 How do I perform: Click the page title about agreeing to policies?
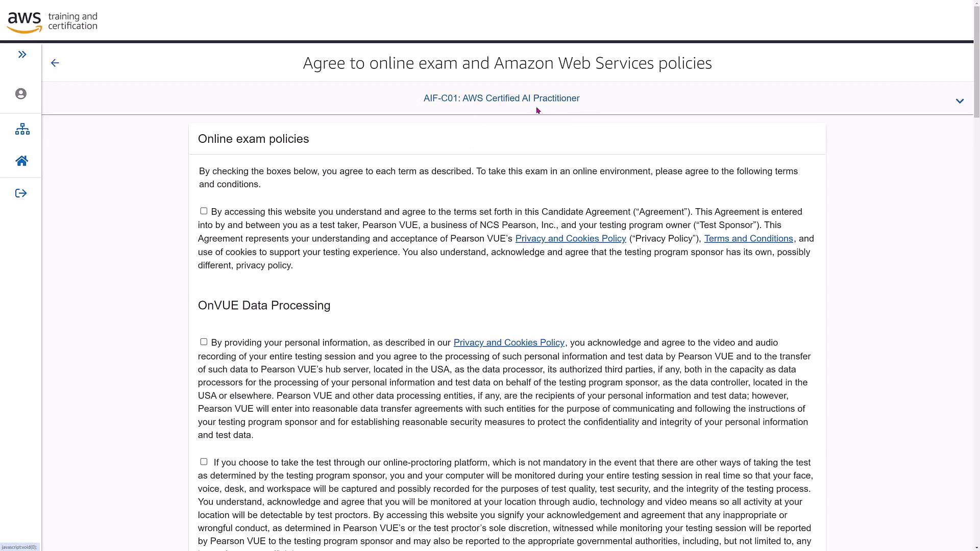[507, 63]
